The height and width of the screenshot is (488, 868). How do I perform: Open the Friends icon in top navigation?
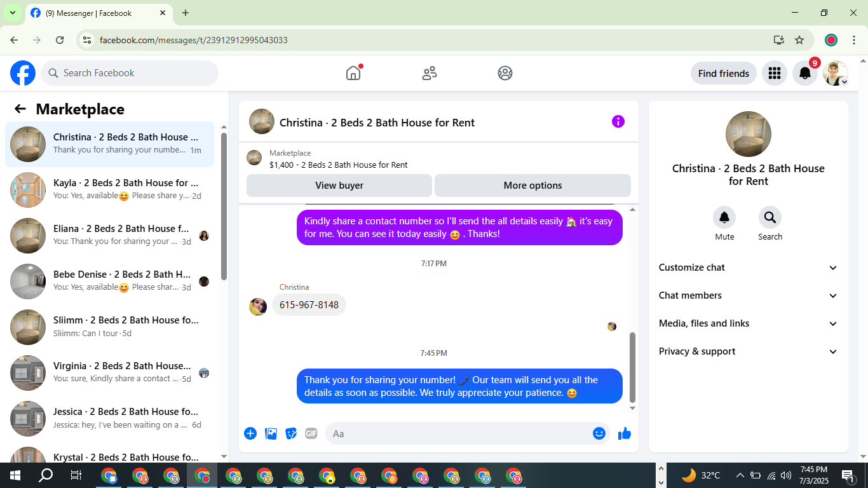point(430,73)
